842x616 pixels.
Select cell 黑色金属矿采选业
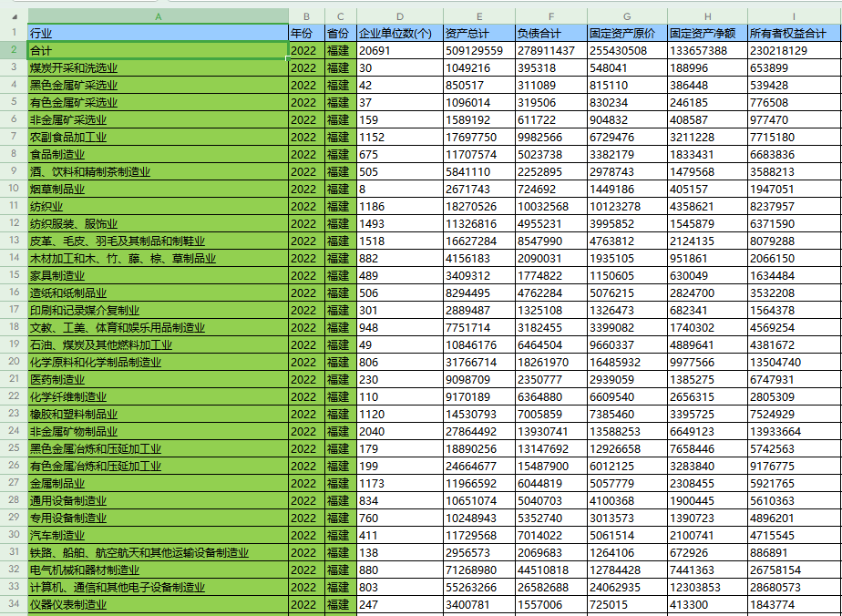[x=158, y=85]
